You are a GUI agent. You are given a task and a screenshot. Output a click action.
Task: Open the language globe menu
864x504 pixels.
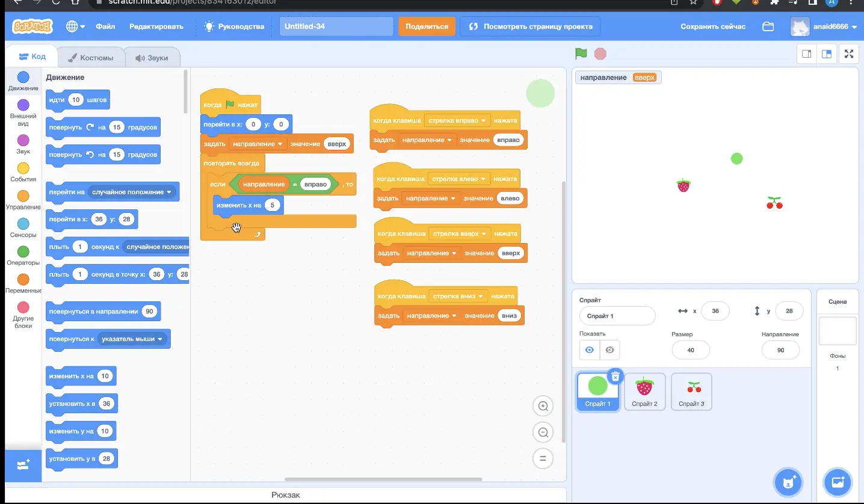[x=75, y=26]
